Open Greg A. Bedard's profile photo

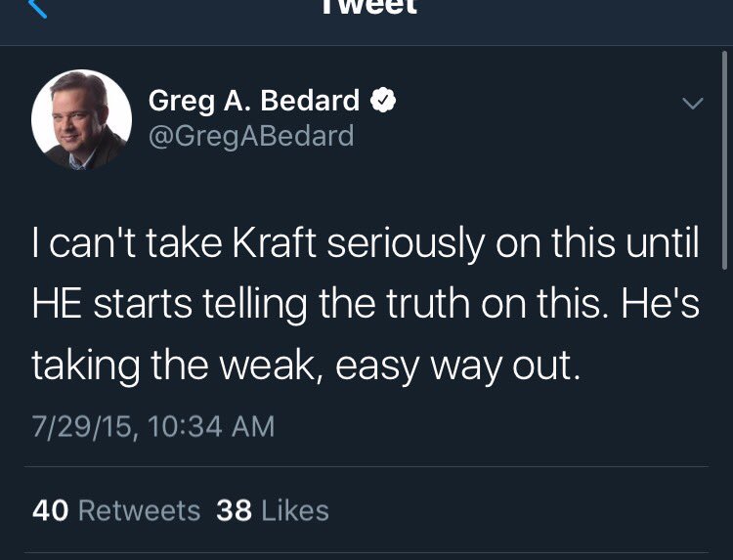pos(82,120)
